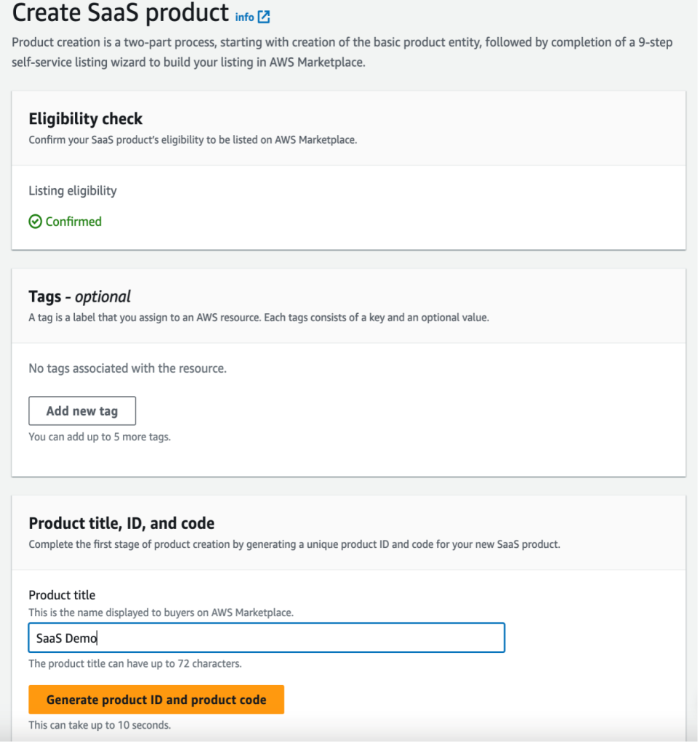Click the Eligibility check section header
This screenshot has width=700, height=744.
tap(85, 119)
